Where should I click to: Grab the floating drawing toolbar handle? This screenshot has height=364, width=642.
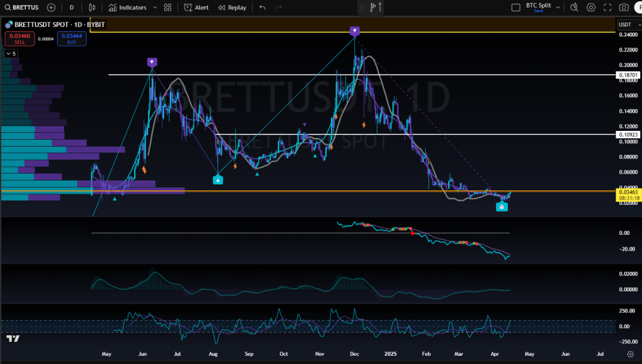tap(362, 8)
